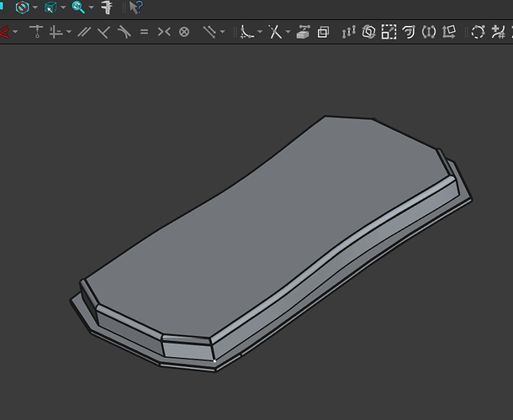
Task: Select the caliper Measure distance tool
Action: tap(107, 8)
